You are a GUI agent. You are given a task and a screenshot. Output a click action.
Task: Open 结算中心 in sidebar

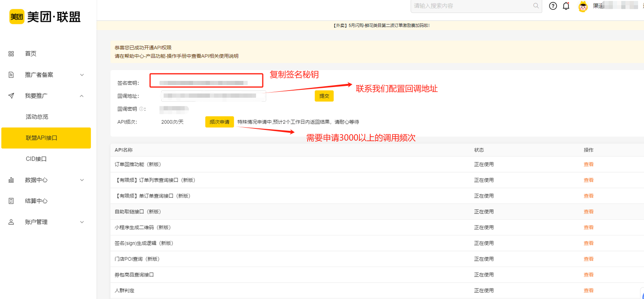point(36,201)
